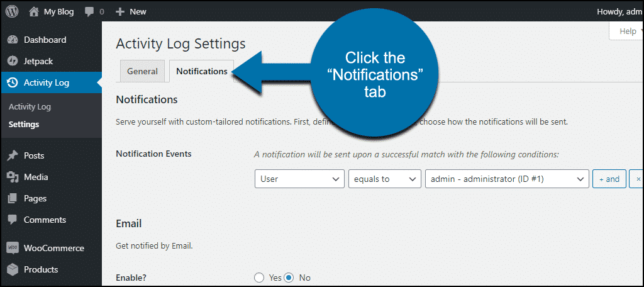Screen dimensions: 644x287
Task: Open Jetpack sidebar icon
Action: 13,61
